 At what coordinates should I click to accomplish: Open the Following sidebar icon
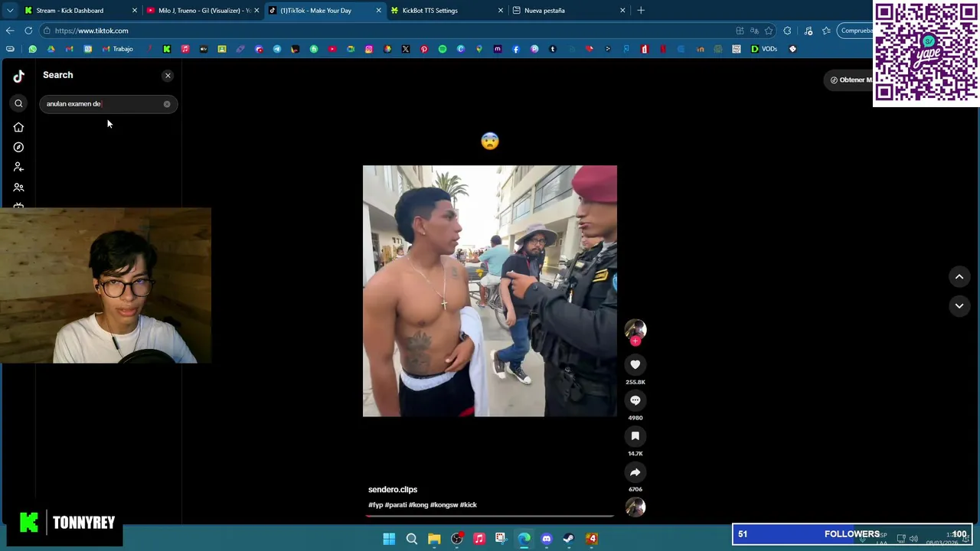pos(18,167)
